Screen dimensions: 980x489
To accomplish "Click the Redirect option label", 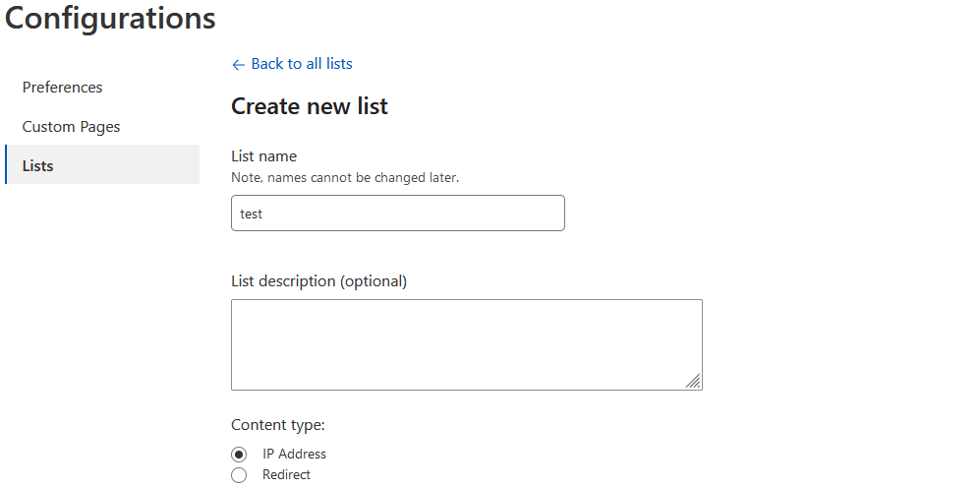I will 286,475.
